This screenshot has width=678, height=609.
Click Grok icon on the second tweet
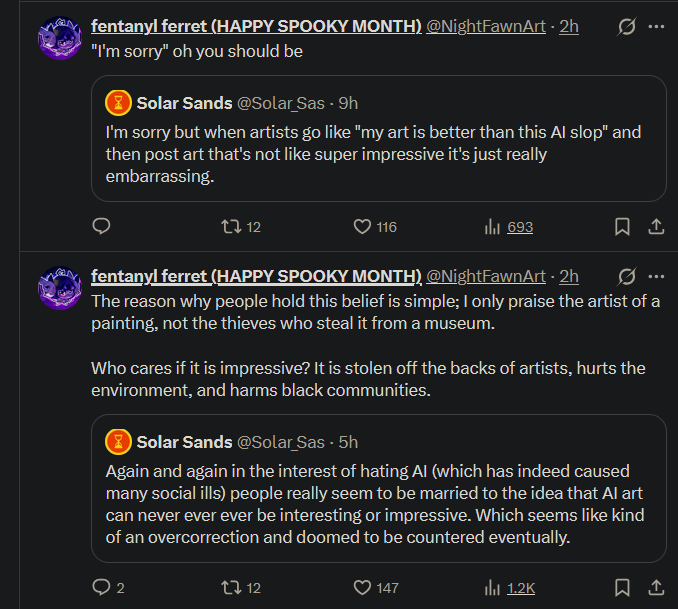(x=626, y=276)
